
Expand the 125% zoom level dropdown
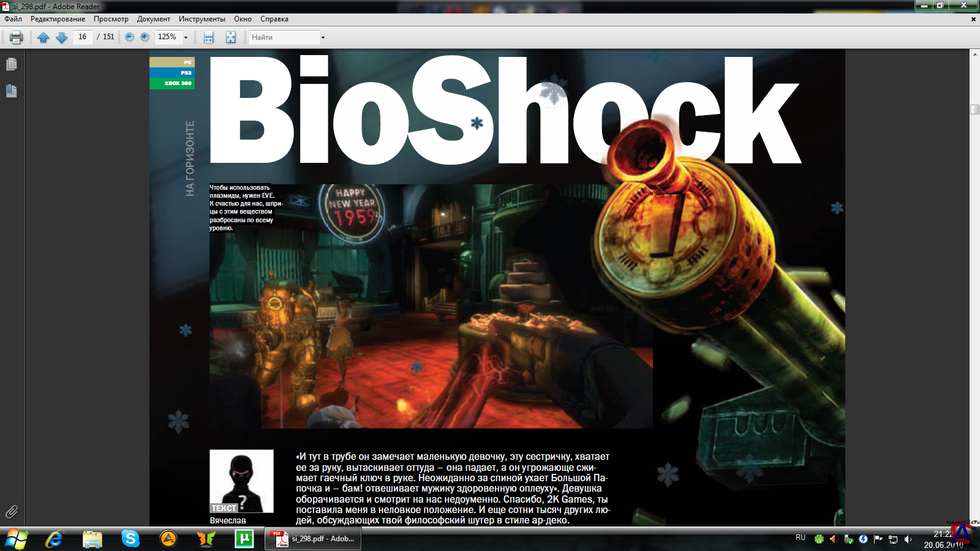(186, 37)
